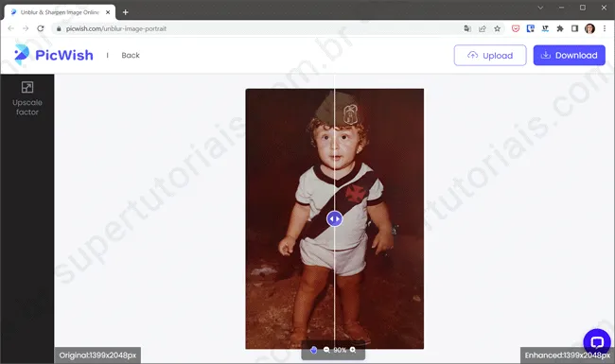Screen dimensions: 615x364
Task: Open the Chrome profile avatar
Action: [589, 28]
